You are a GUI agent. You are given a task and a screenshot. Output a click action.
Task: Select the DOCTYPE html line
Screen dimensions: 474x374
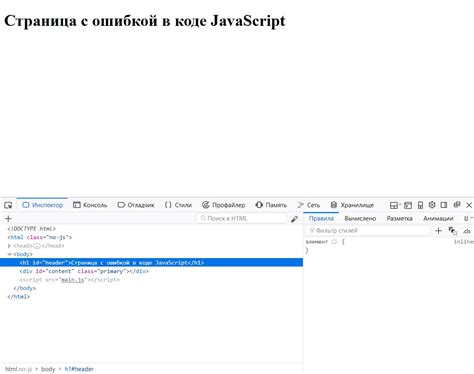tap(32, 229)
